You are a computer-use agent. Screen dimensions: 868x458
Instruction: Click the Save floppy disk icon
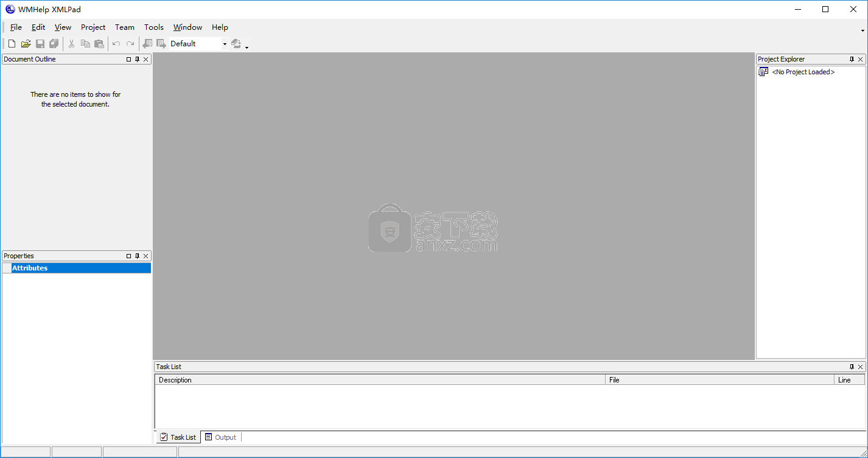pyautogui.click(x=40, y=44)
